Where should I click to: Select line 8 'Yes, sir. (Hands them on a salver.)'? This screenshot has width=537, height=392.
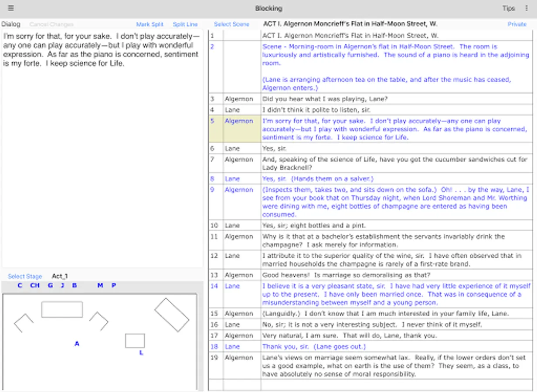tap(370, 179)
